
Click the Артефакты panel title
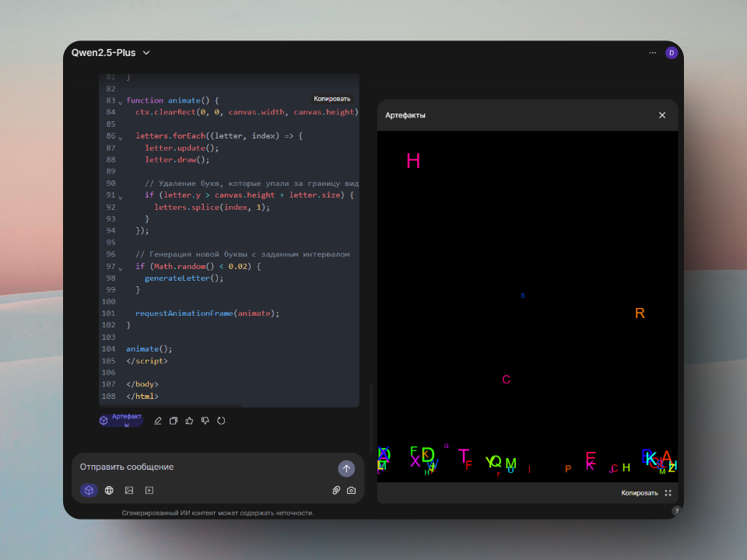click(405, 115)
